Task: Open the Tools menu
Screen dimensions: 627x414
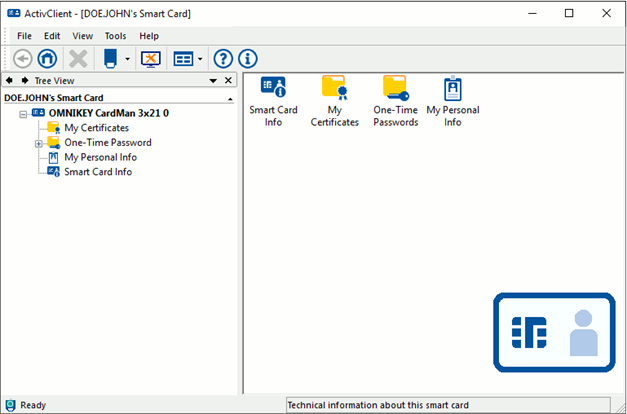Action: pyautogui.click(x=115, y=36)
